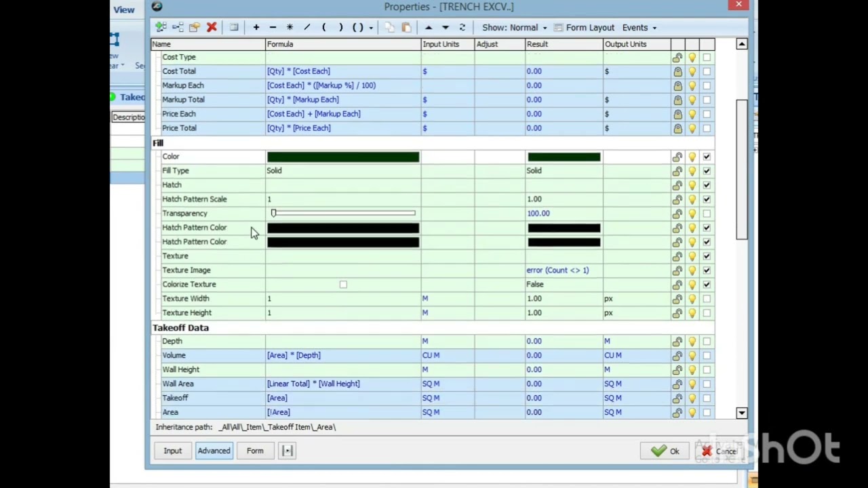This screenshot has width=868, height=488.
Task: Switch to the Advanced tab
Action: [214, 451]
